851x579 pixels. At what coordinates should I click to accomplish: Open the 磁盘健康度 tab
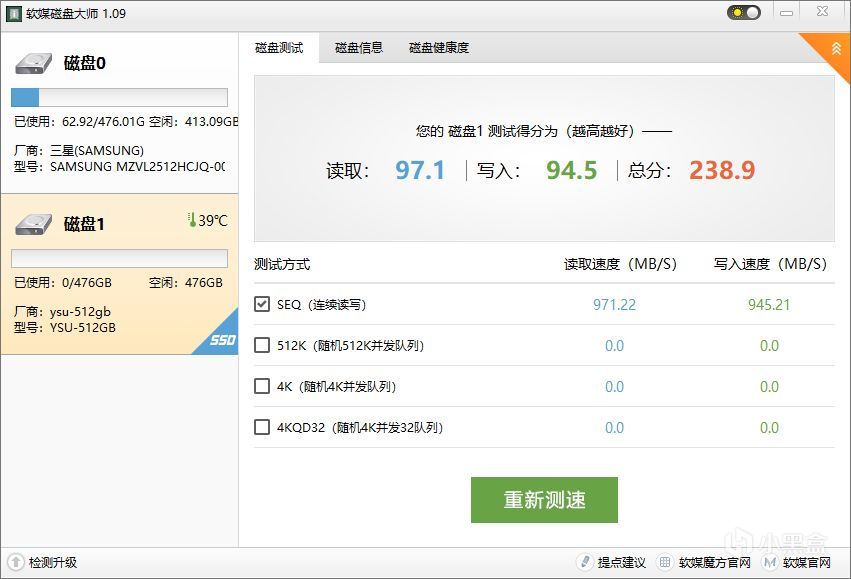point(439,48)
